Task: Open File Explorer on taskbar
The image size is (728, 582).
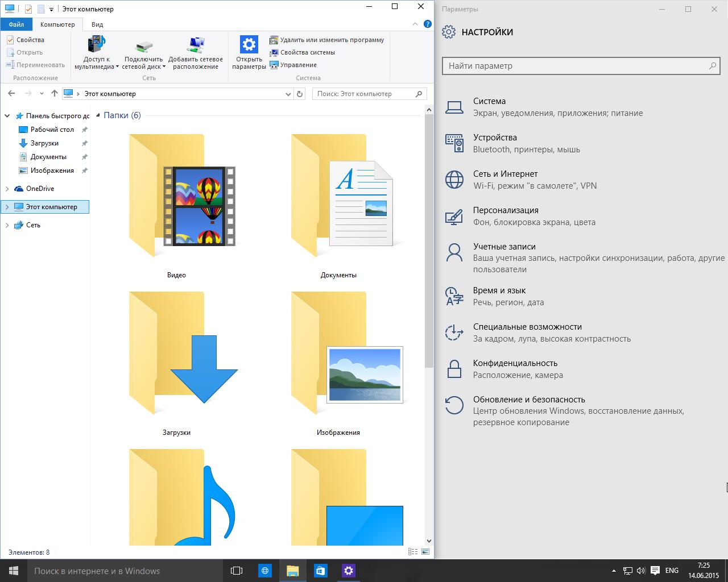Action: point(293,571)
